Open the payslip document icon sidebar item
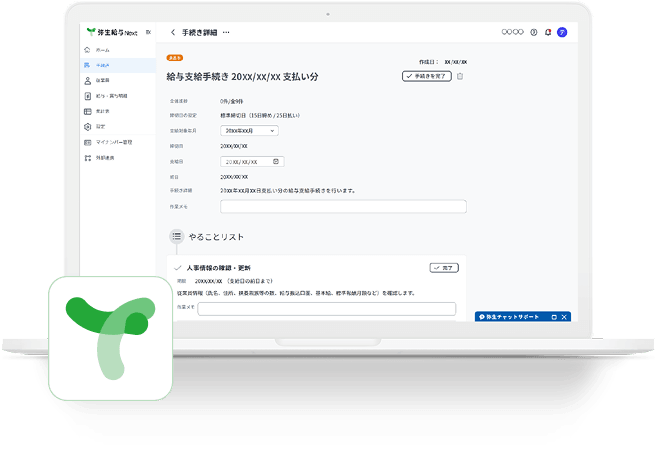 (x=117, y=96)
